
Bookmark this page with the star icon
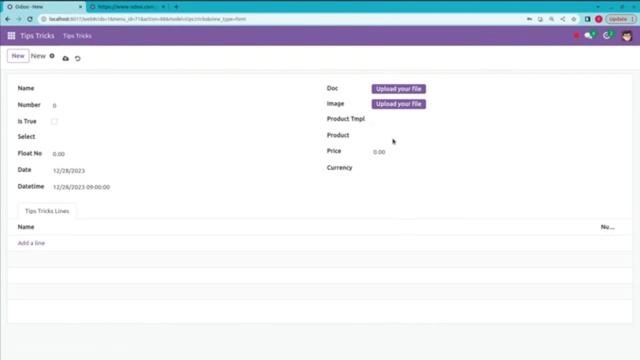tap(574, 19)
